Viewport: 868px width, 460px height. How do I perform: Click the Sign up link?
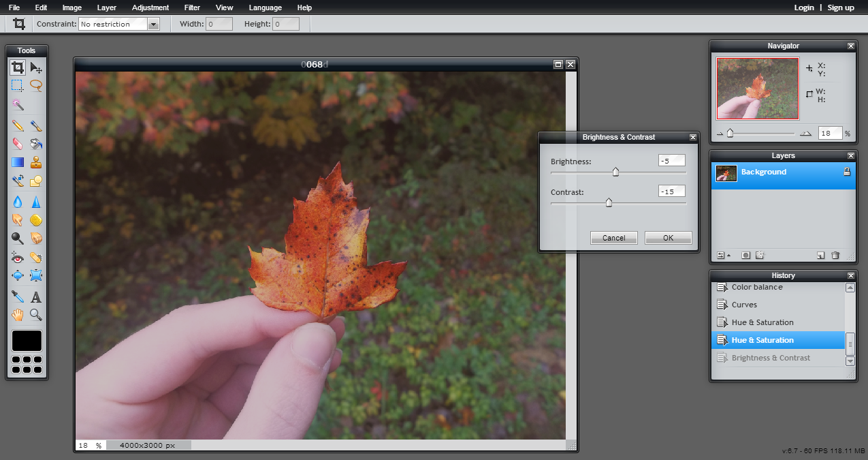[x=841, y=7]
